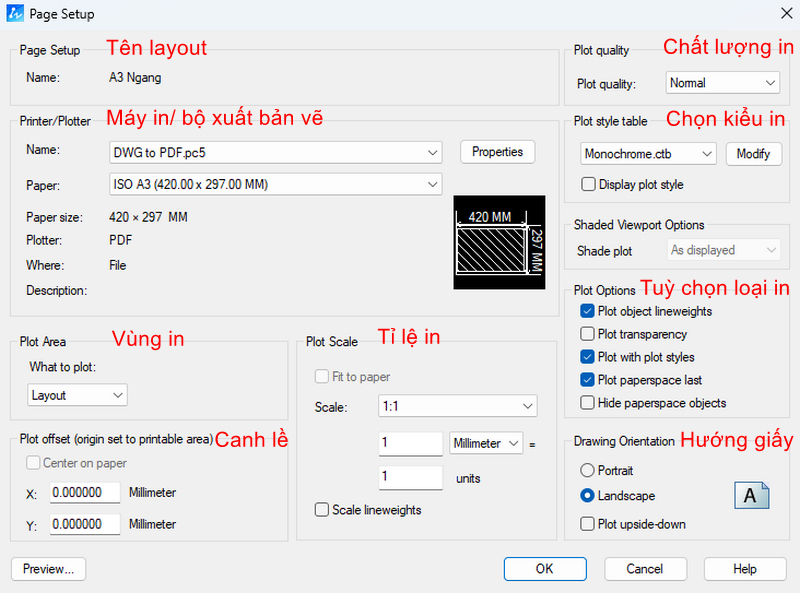Open the What to plot Layout dropdown
The height and width of the screenshot is (593, 800).
click(x=77, y=395)
